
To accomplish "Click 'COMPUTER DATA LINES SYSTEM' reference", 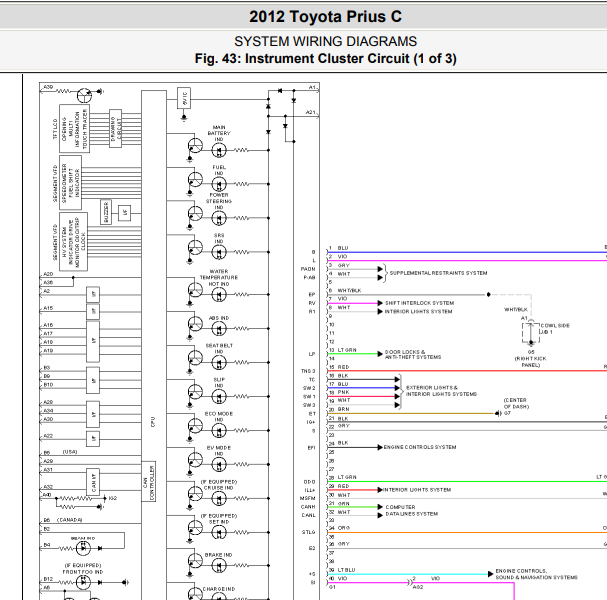I will [412, 511].
